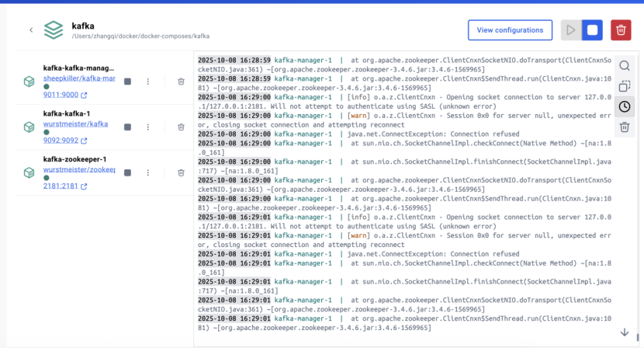Stop the kafka-kafka-1 container
The height and width of the screenshot is (348, 644).
pos(128,127)
